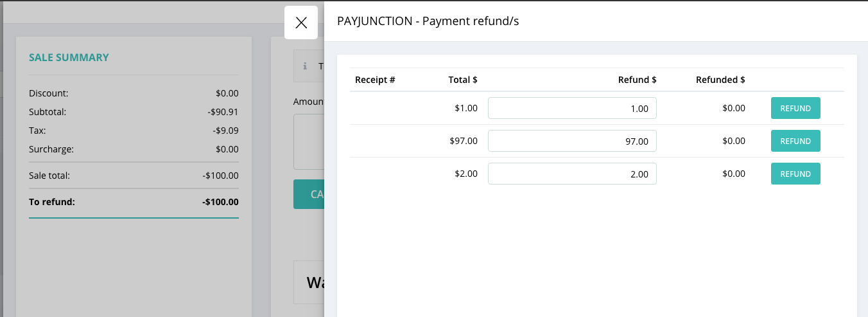Select the Refund $ column header

(x=637, y=80)
